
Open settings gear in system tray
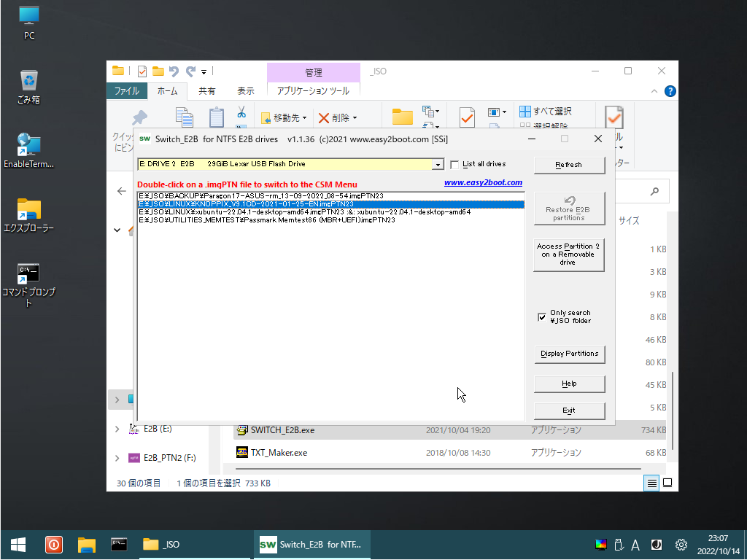(x=681, y=544)
